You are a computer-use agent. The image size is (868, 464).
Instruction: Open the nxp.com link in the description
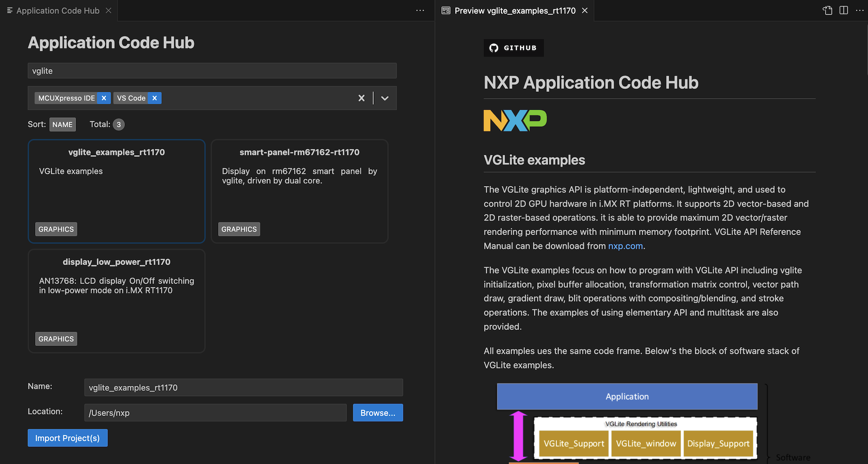(x=625, y=245)
